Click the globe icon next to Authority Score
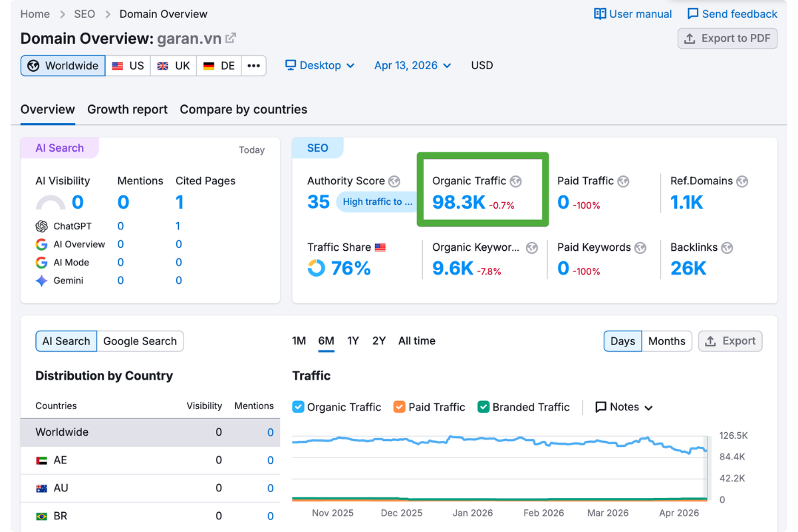Screen dimensions: 798x532 pos(394,181)
